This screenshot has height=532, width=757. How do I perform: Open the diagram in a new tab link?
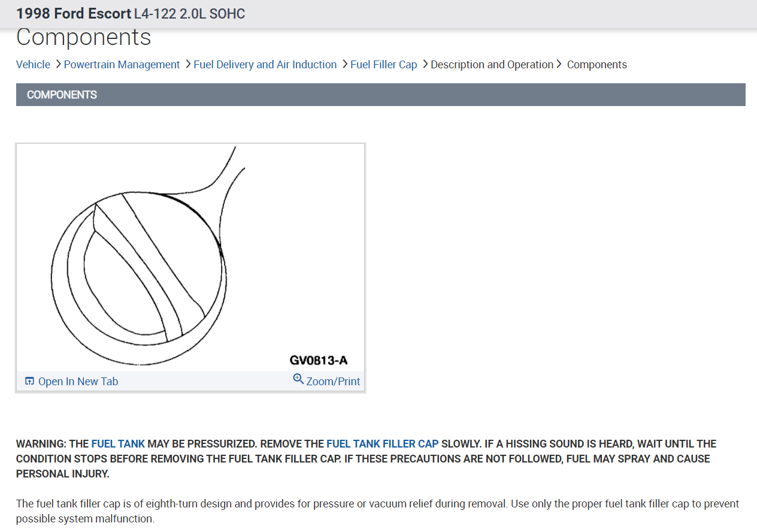[x=78, y=382]
